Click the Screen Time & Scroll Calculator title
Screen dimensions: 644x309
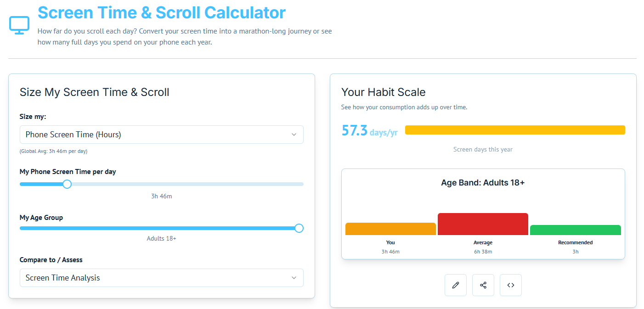pos(161,12)
